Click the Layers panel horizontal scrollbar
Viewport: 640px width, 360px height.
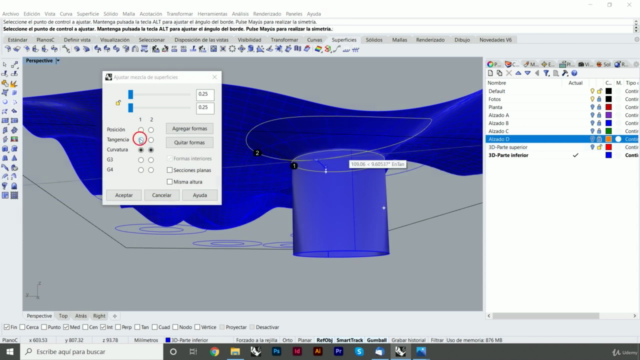(546, 316)
